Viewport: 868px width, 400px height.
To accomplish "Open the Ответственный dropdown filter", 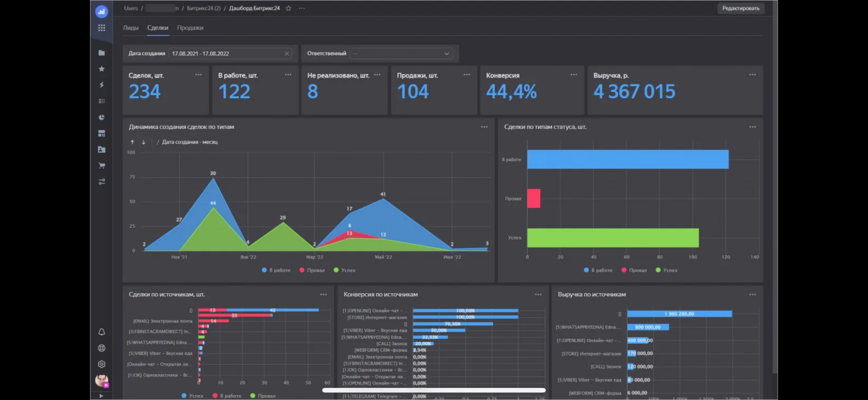I will [x=401, y=54].
